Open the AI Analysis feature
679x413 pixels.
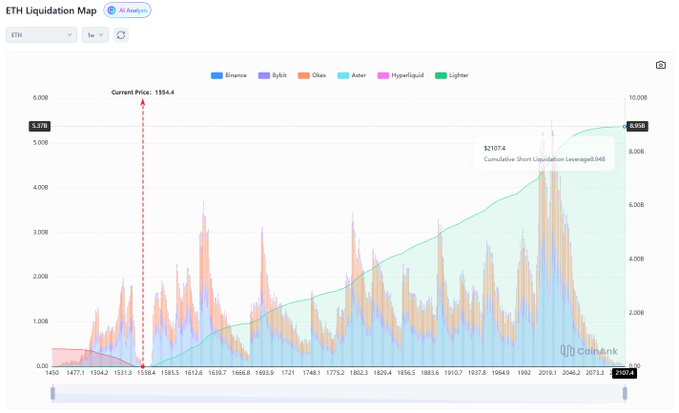click(x=127, y=10)
